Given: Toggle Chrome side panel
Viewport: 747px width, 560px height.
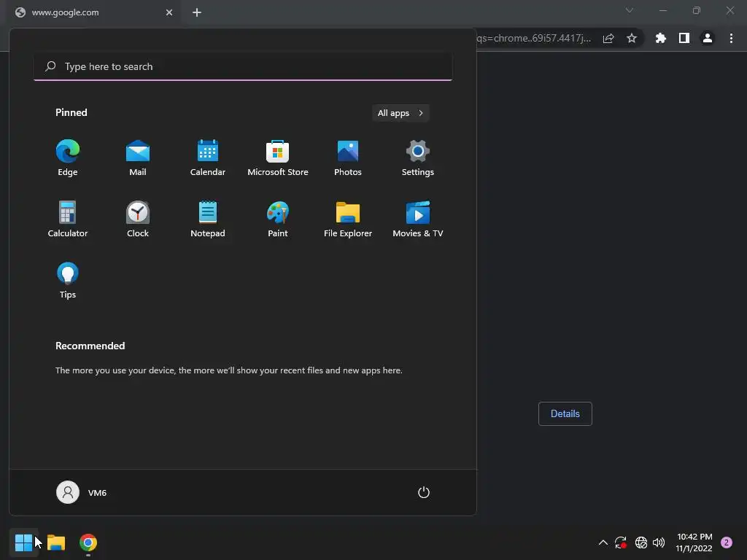Looking at the screenshot, I should tap(684, 38).
